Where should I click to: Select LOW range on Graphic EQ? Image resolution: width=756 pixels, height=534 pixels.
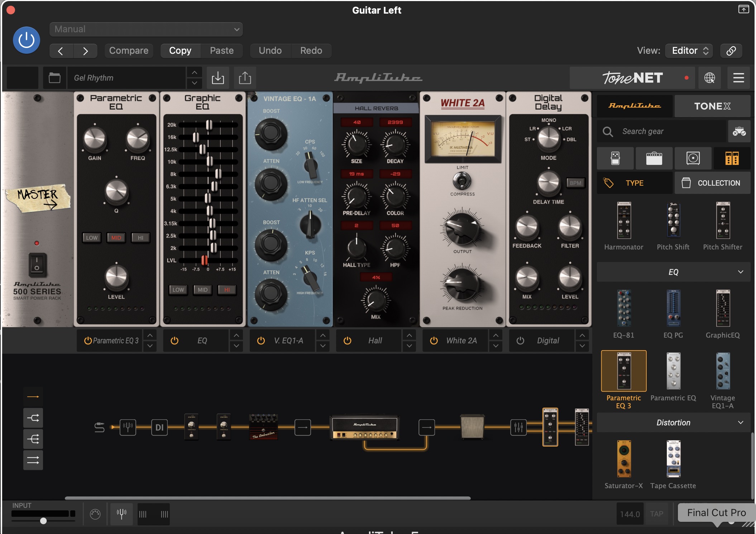(x=178, y=290)
